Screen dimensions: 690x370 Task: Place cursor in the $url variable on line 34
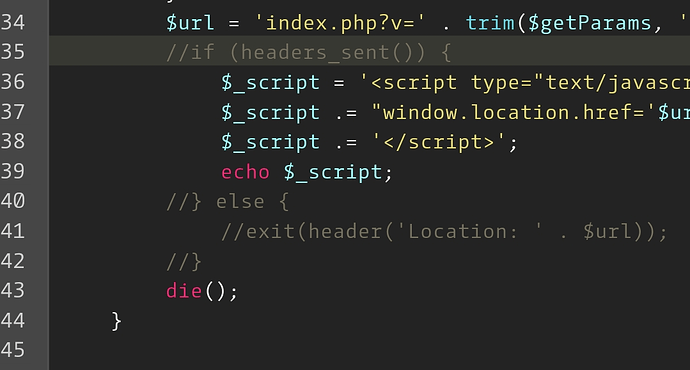(190, 23)
